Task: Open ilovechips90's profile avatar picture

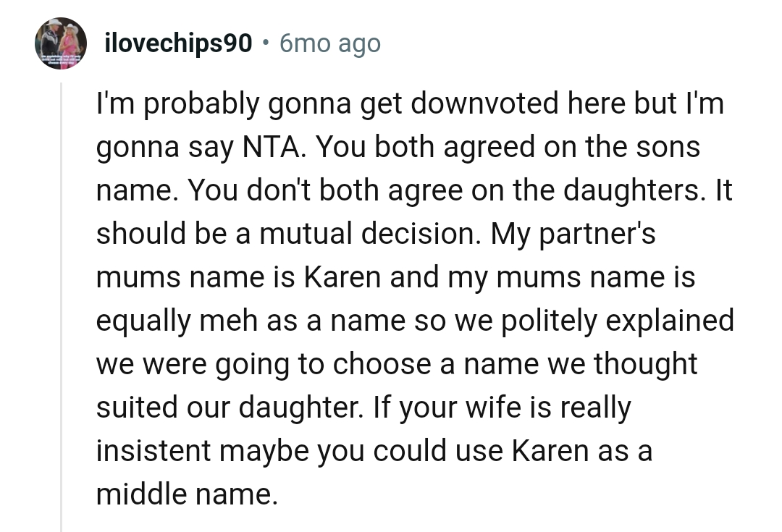Action: [x=61, y=43]
